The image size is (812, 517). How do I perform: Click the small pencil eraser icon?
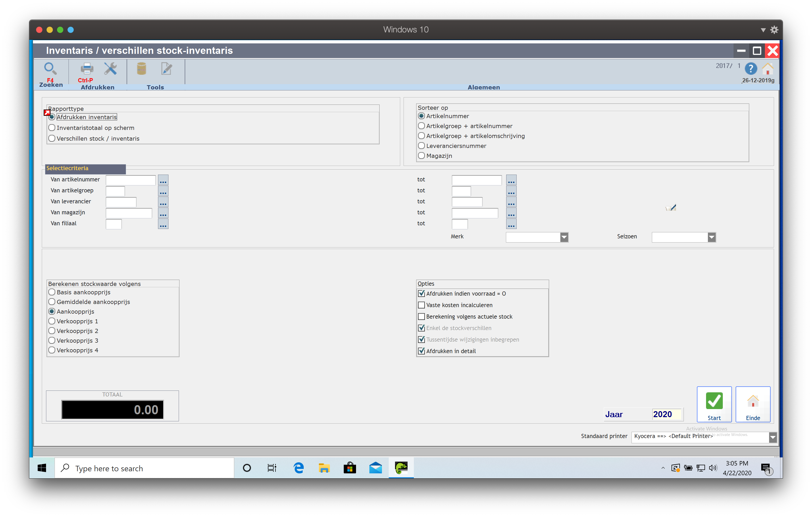point(671,208)
